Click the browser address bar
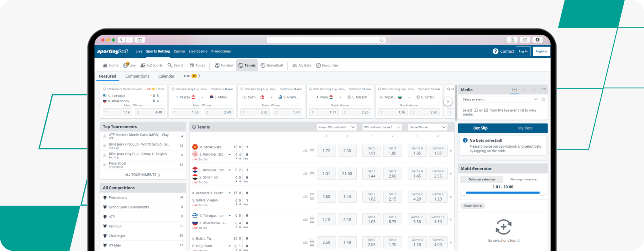 click(x=326, y=40)
